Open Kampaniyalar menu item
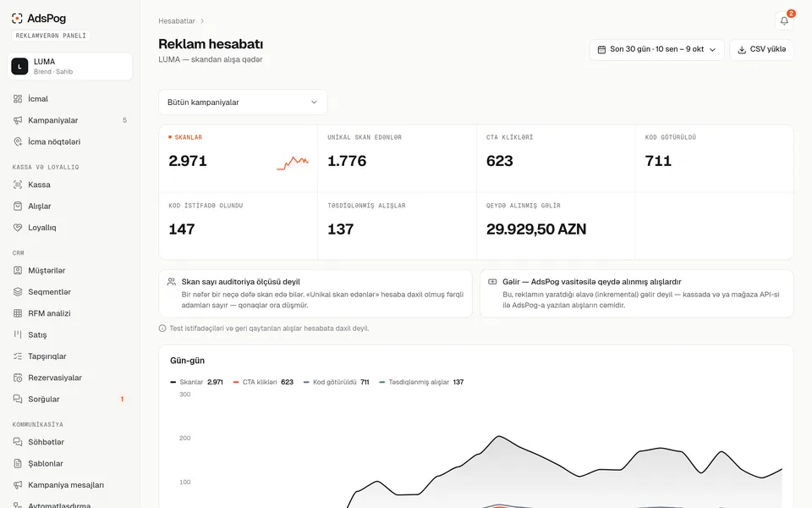The width and height of the screenshot is (812, 508). pyautogui.click(x=70, y=120)
